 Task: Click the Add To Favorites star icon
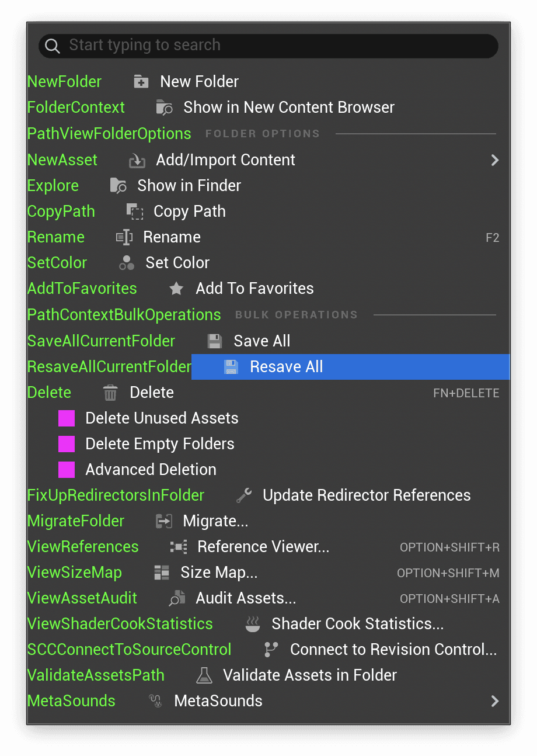176,289
